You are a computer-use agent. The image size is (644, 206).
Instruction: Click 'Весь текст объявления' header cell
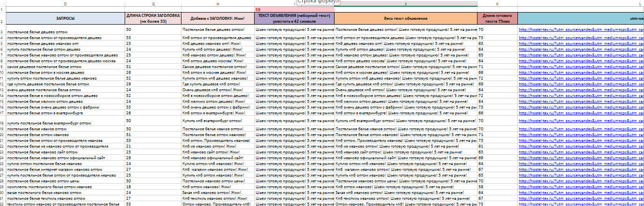coord(406,18)
